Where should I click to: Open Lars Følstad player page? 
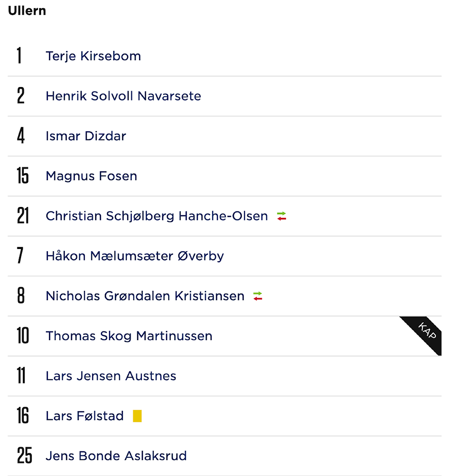(x=84, y=416)
